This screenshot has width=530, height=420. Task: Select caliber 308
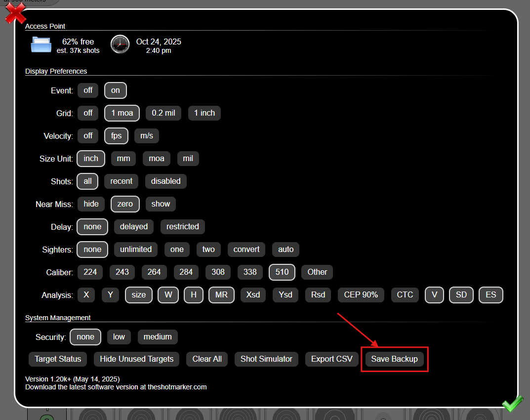218,272
